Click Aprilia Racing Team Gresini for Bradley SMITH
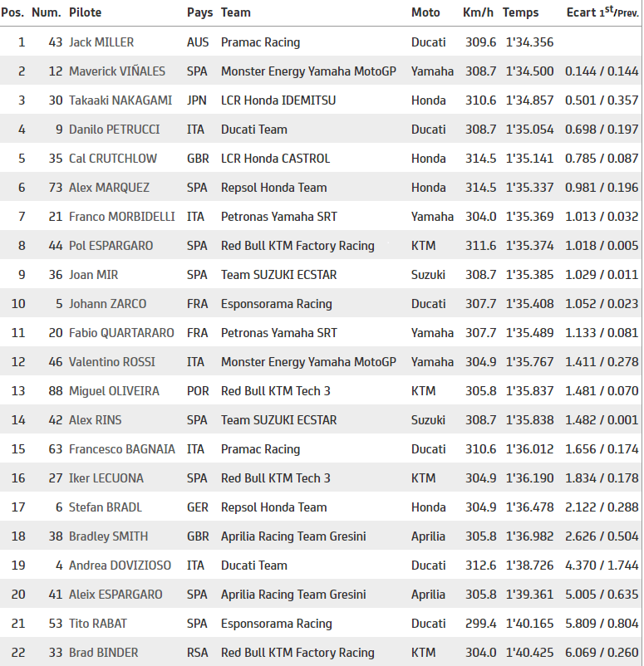 293,536
